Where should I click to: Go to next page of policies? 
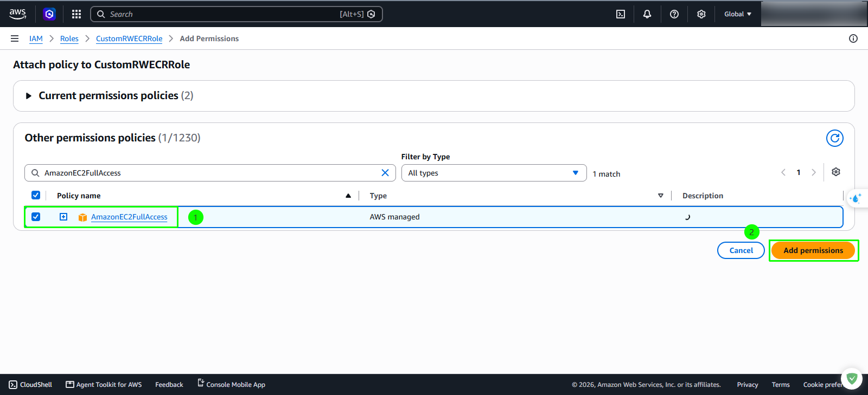pos(814,172)
